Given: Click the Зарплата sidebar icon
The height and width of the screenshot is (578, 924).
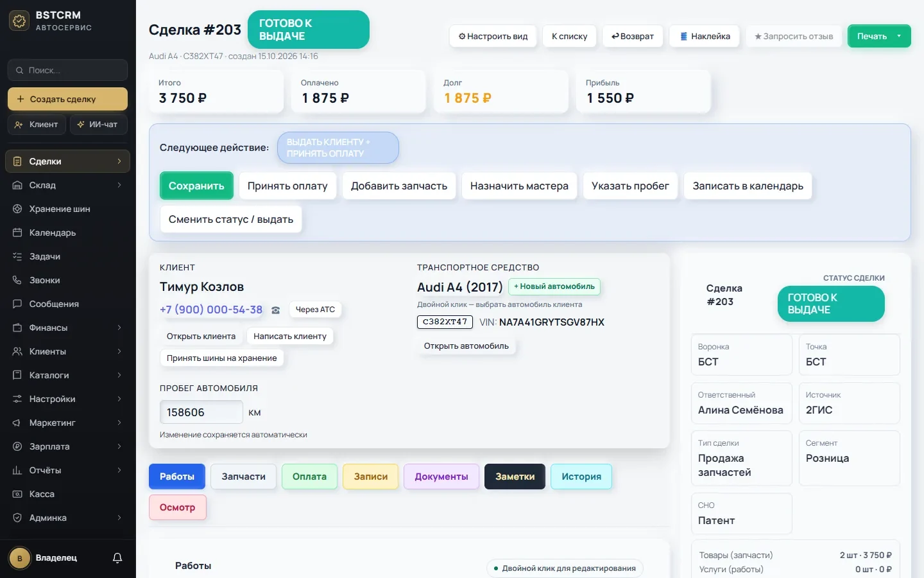Looking at the screenshot, I should [x=17, y=446].
